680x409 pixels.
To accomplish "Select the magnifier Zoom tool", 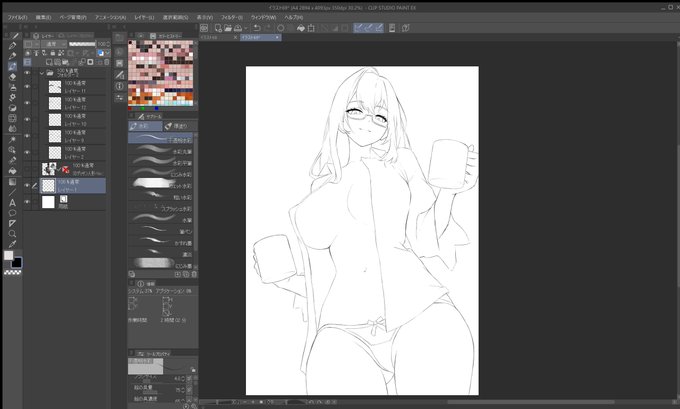I will (13, 234).
